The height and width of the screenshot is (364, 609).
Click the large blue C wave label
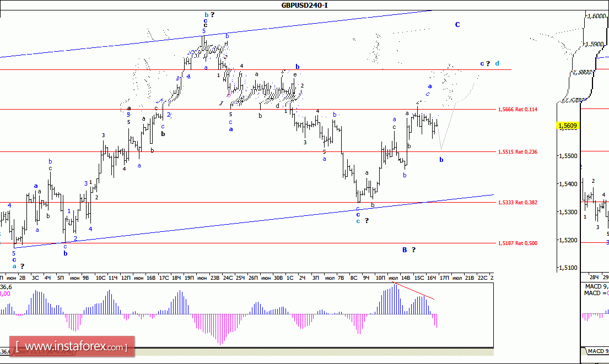(457, 24)
